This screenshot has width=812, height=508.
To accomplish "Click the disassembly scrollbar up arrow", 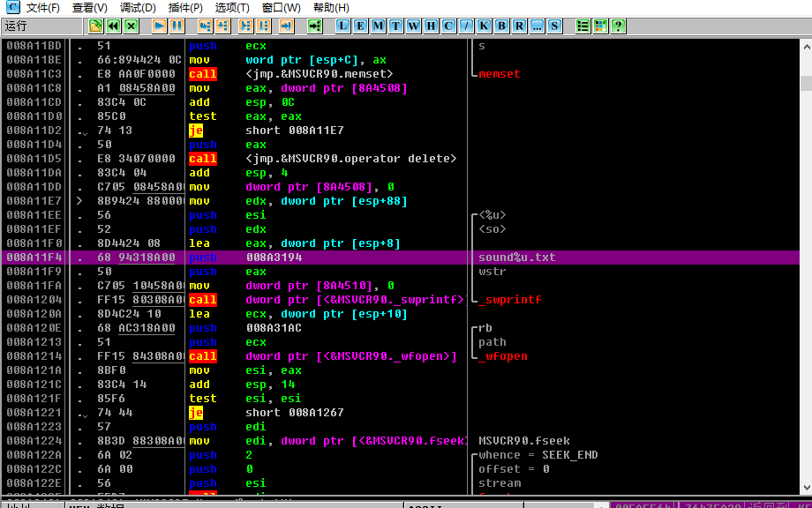I will tap(806, 47).
